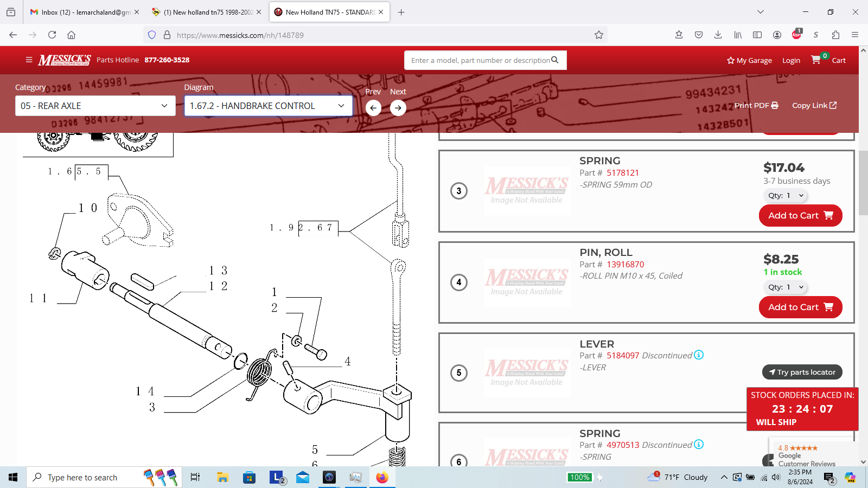
Task: Open Firefox from the Windows taskbar
Action: coord(382,478)
